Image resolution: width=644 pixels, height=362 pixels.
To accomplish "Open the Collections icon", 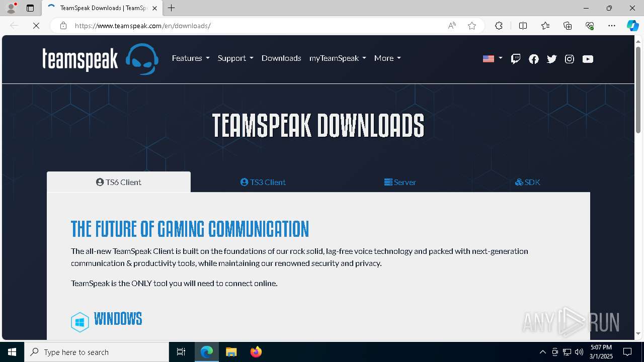I will pos(568,26).
